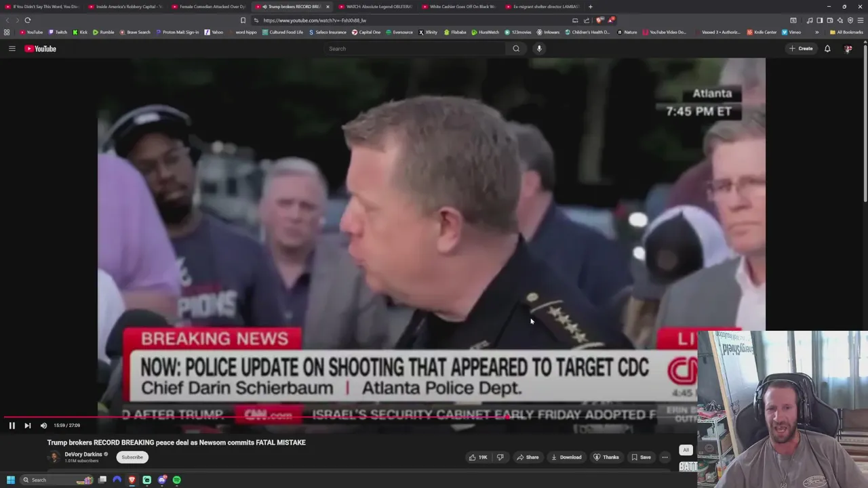This screenshot has height=488, width=868.
Task: Open Brave browser from taskbar
Action: coord(132,480)
